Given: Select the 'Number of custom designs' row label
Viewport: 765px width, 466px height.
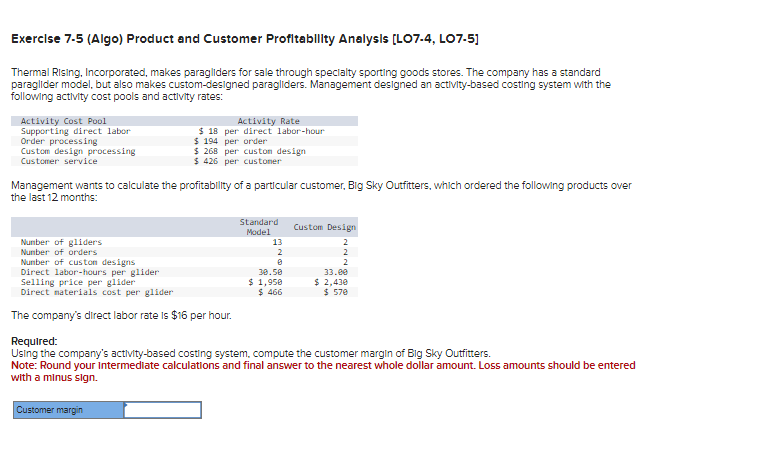Looking at the screenshot, I should (x=78, y=262).
